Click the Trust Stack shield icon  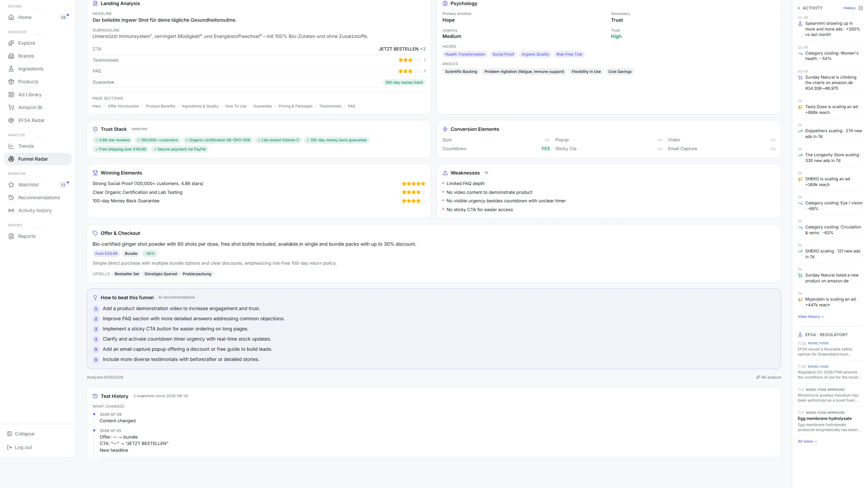(95, 129)
